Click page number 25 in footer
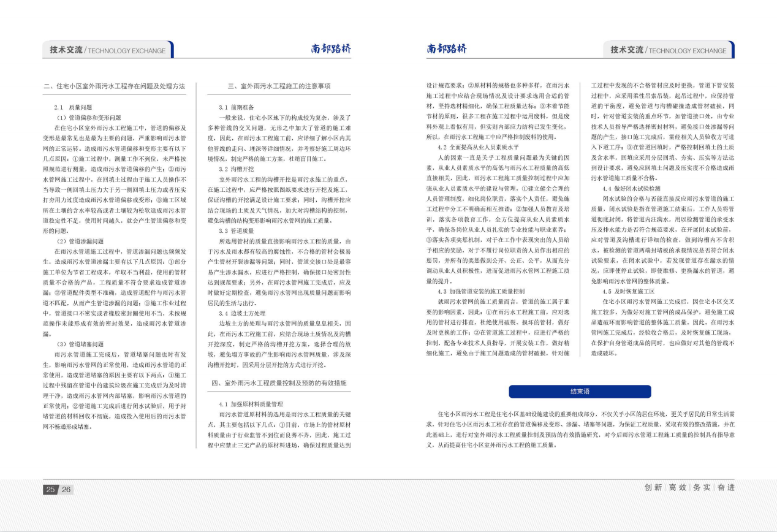The height and width of the screenshot is (532, 777). [50, 489]
